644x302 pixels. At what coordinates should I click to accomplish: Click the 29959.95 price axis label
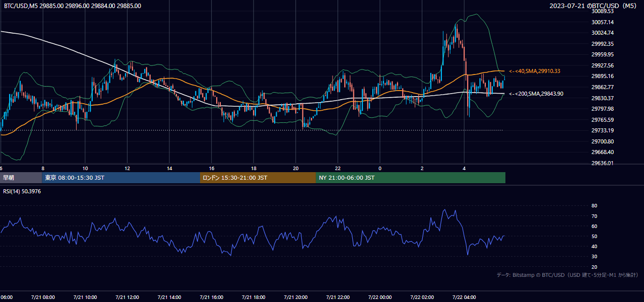[x=603, y=54]
